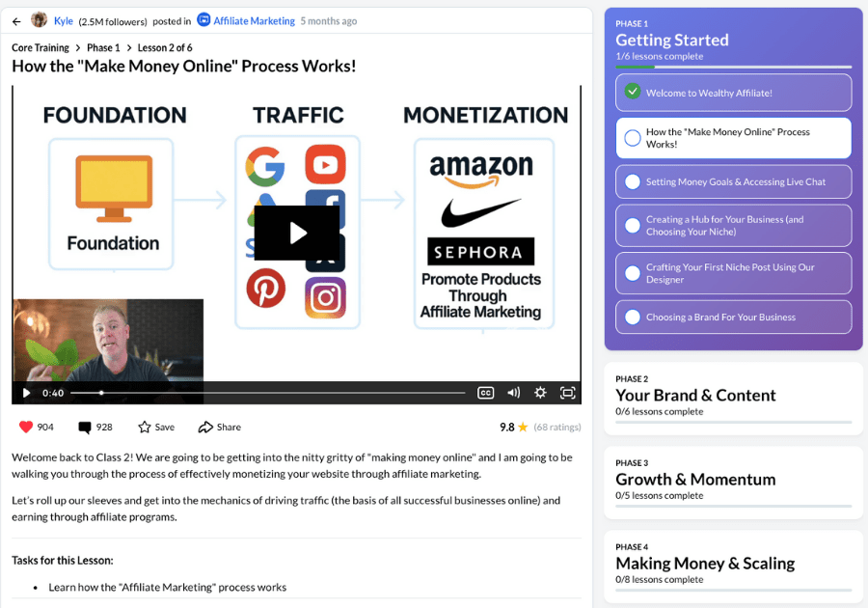Check off Setting Money Goals lesson
The width and height of the screenshot is (868, 608).
(x=632, y=181)
